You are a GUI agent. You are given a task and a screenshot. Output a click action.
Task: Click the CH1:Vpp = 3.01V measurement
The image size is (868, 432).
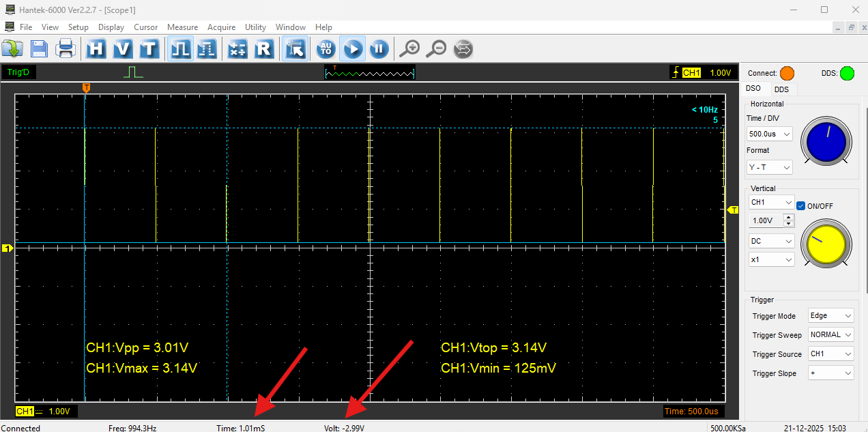137,348
